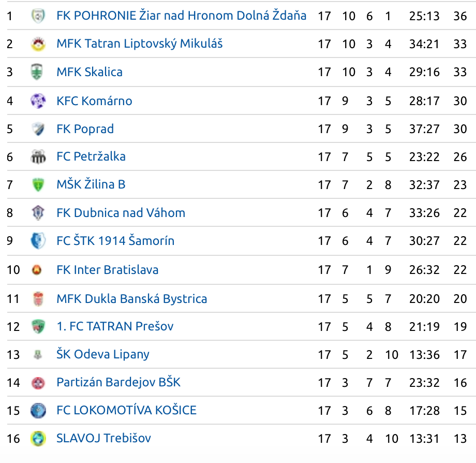Open FK Poprad team link
The height and width of the screenshot is (463, 476).
(85, 129)
